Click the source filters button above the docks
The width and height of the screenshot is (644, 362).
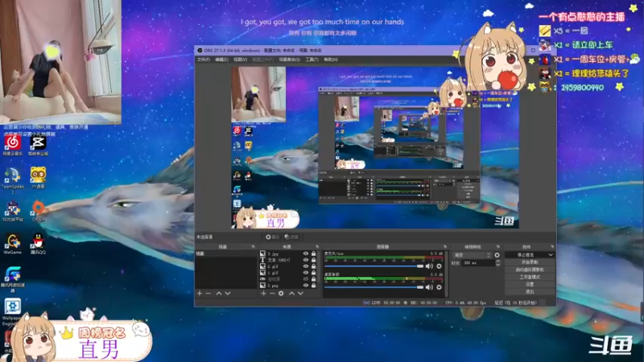tap(291, 237)
